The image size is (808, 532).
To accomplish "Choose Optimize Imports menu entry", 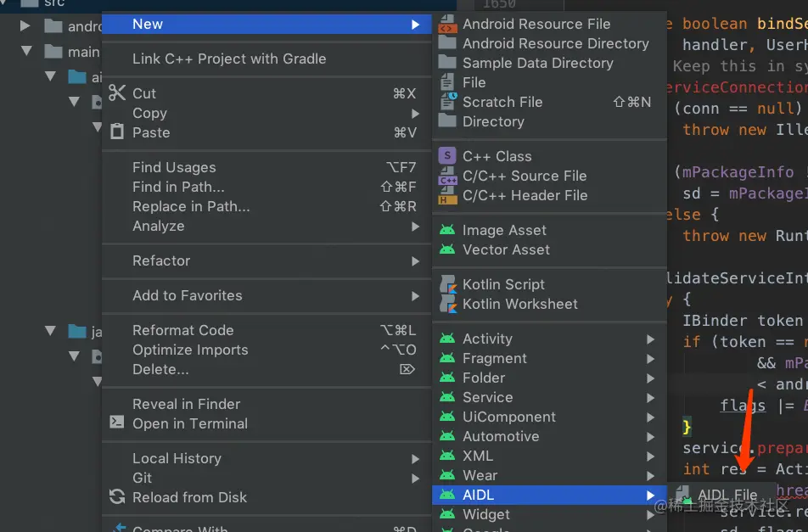I will tap(267, 350).
